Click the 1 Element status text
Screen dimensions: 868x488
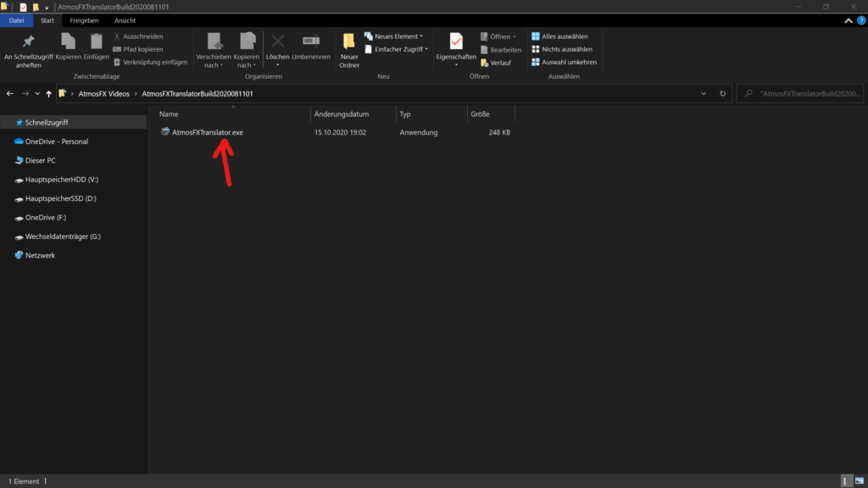point(24,481)
